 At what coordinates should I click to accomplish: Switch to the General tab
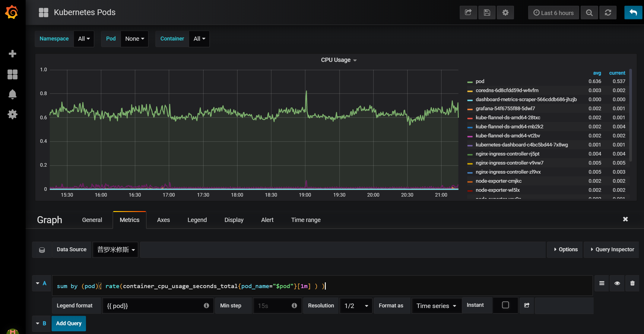(92, 220)
